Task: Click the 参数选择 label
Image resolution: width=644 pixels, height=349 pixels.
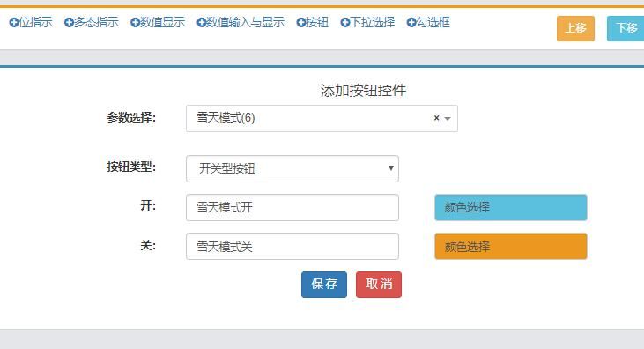Action: pos(131,117)
